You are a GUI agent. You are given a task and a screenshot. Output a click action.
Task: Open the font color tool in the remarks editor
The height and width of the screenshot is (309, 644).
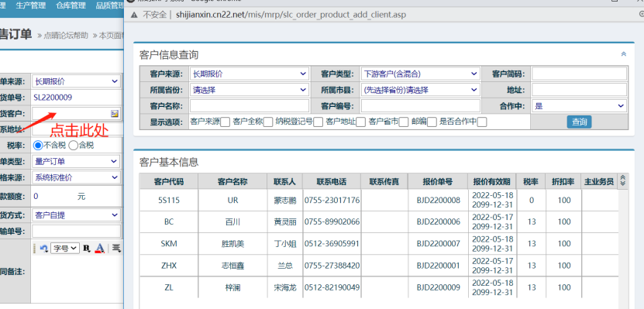(x=99, y=248)
